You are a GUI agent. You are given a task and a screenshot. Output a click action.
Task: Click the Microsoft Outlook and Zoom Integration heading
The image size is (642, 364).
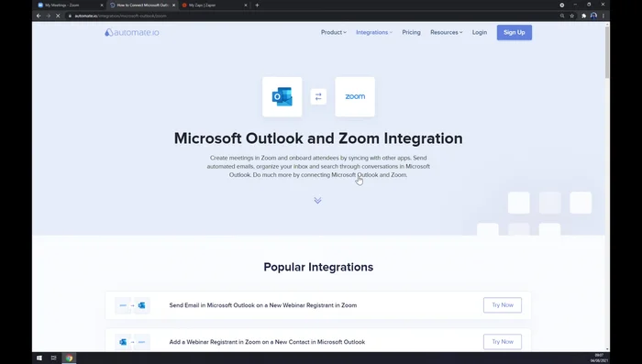click(318, 138)
